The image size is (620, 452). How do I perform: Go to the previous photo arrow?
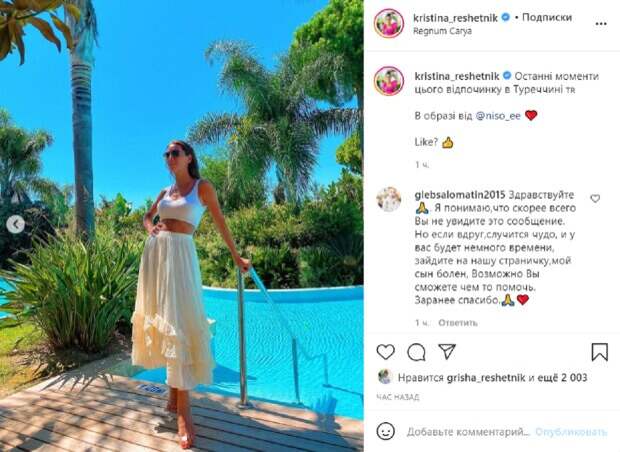[15, 225]
